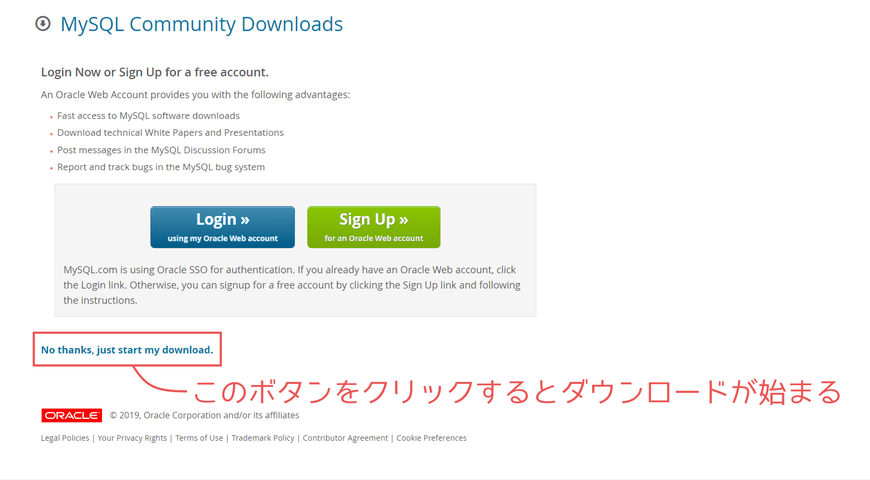Click 'Post messages in the MySQL Discussion Forums' bullet
Image resolution: width=870 pixels, height=480 pixels.
[161, 150]
